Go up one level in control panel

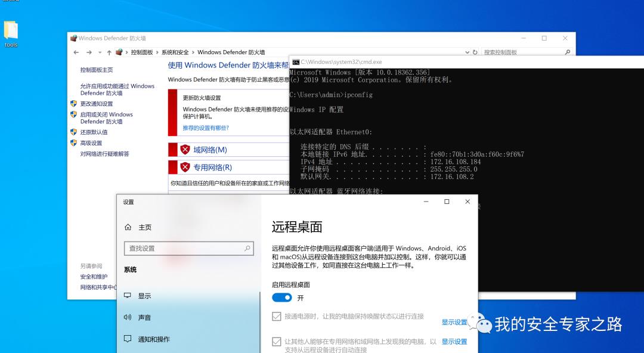click(x=109, y=52)
